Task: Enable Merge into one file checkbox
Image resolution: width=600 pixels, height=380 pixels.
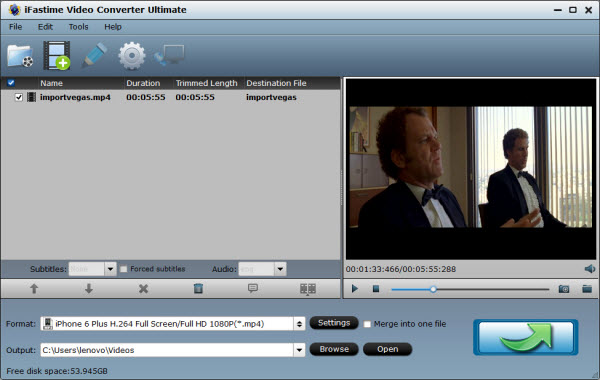Action: coord(367,324)
